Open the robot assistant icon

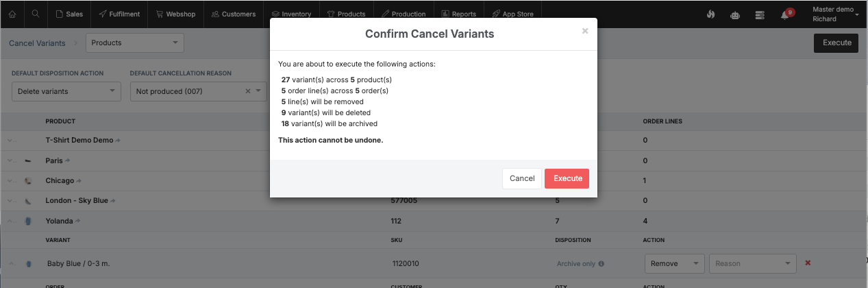(x=735, y=14)
